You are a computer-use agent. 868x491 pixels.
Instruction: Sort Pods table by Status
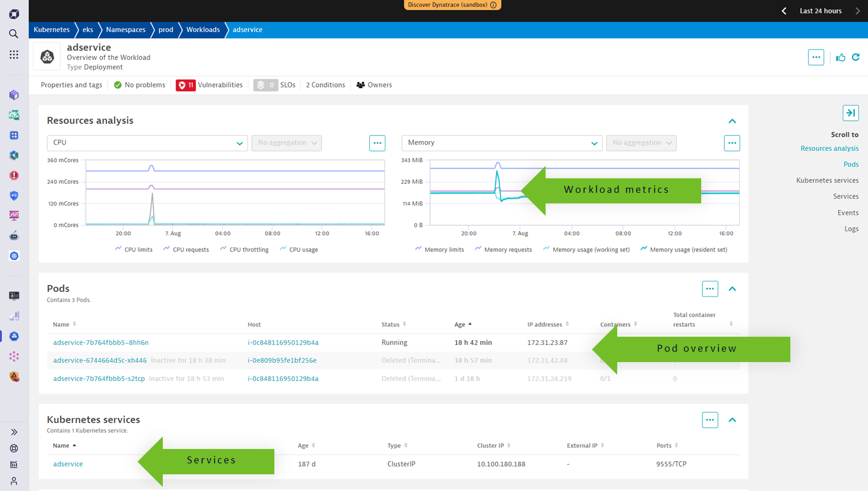point(394,325)
